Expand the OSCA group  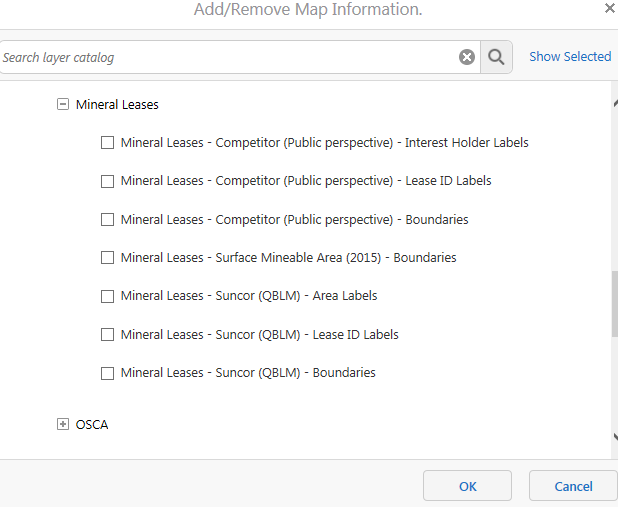coord(63,424)
